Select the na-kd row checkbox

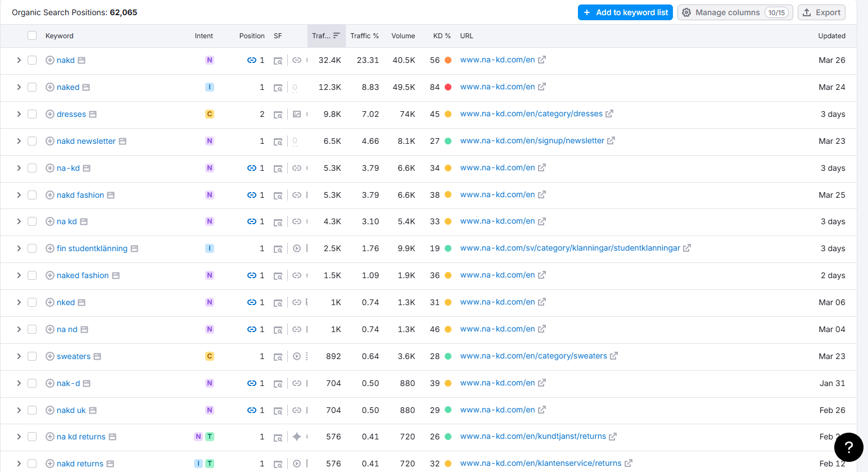32,168
